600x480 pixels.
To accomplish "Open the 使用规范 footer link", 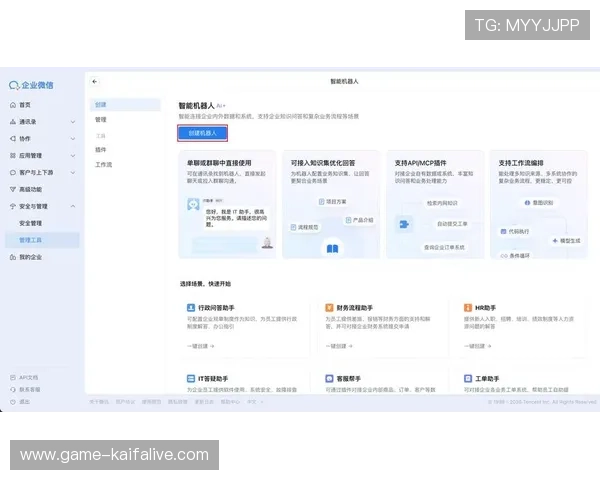I will pos(152,402).
